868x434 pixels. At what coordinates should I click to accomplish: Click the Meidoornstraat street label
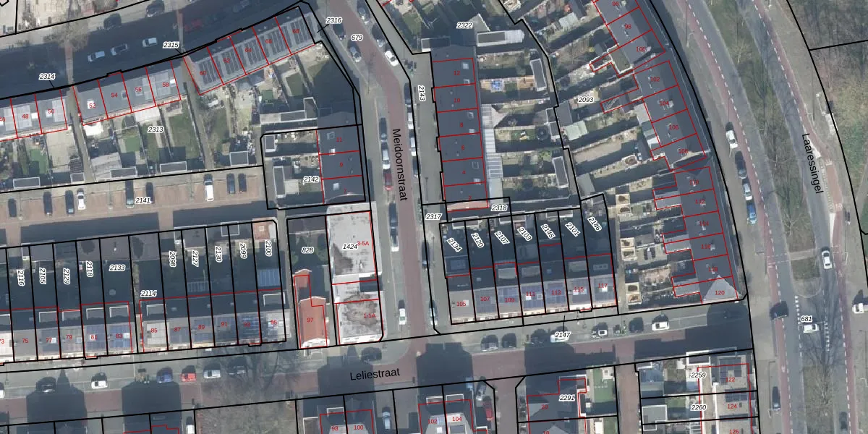pos(400,164)
